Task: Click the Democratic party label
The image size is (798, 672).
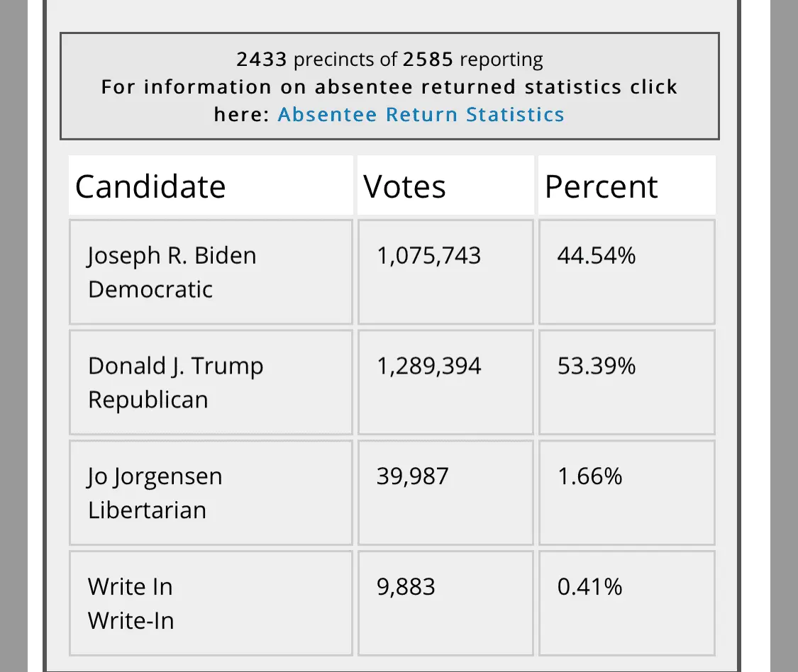Action: (x=150, y=289)
